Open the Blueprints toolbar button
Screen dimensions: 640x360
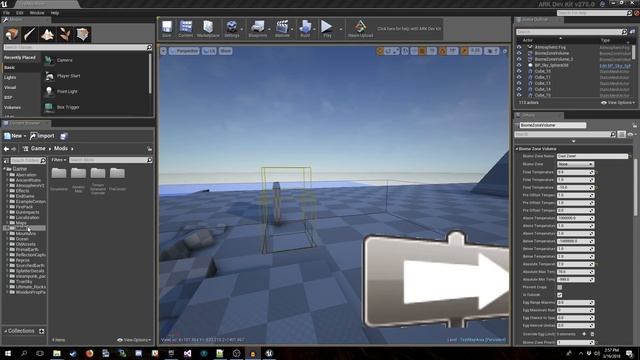point(258,29)
